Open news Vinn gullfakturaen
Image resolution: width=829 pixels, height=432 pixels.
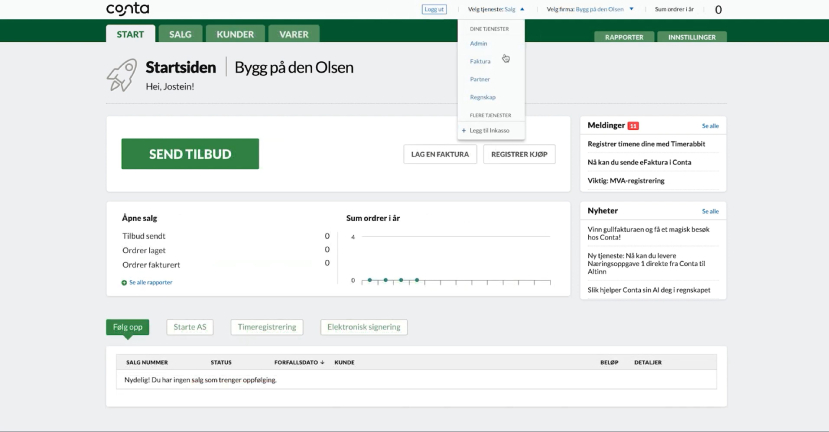click(x=648, y=233)
